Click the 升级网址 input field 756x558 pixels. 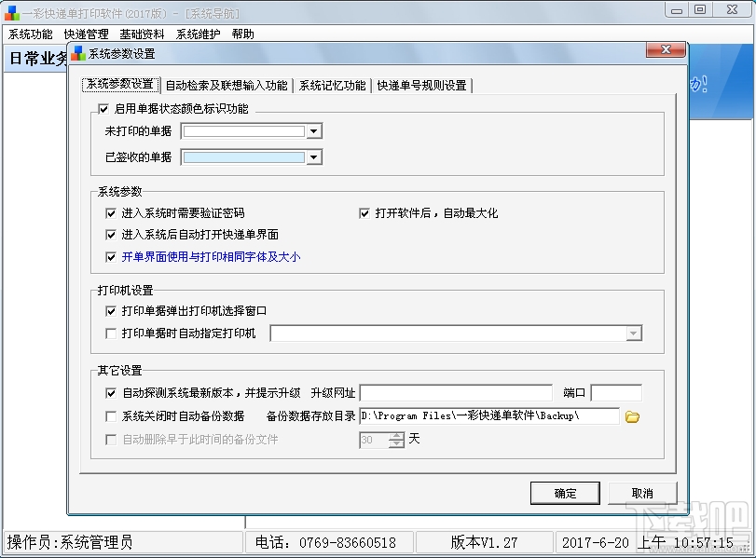(x=456, y=393)
